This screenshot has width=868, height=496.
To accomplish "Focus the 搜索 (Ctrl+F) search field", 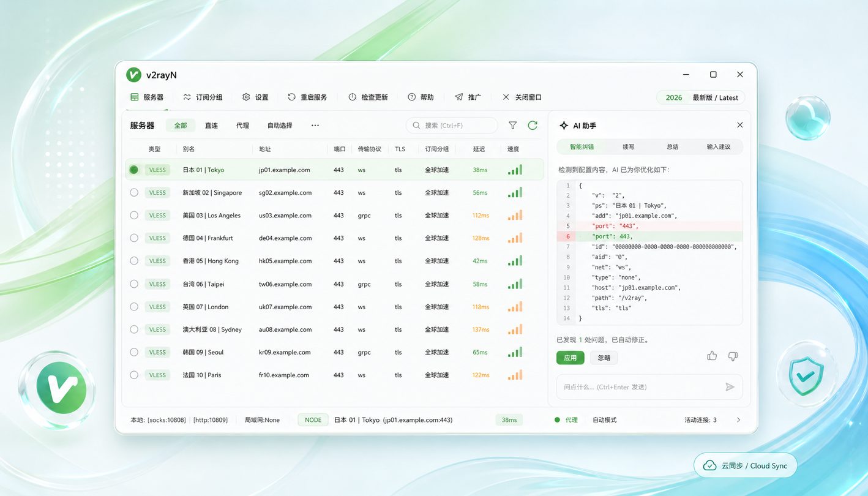I will (x=452, y=126).
